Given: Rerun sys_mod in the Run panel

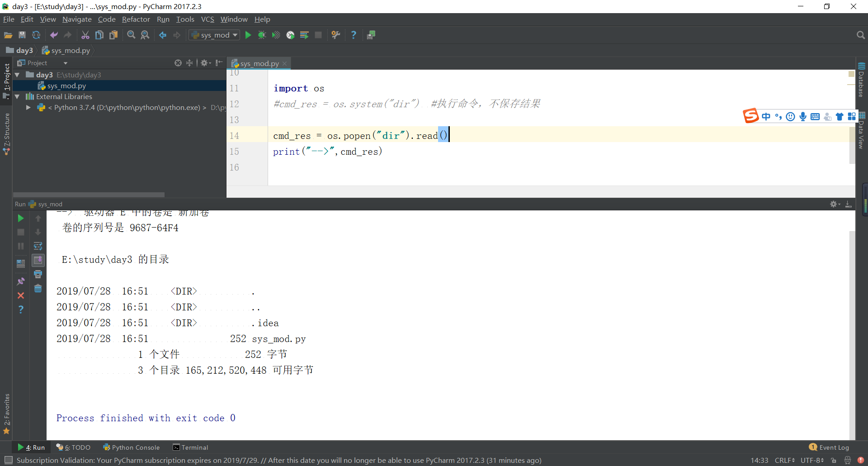Looking at the screenshot, I should click(x=21, y=219).
